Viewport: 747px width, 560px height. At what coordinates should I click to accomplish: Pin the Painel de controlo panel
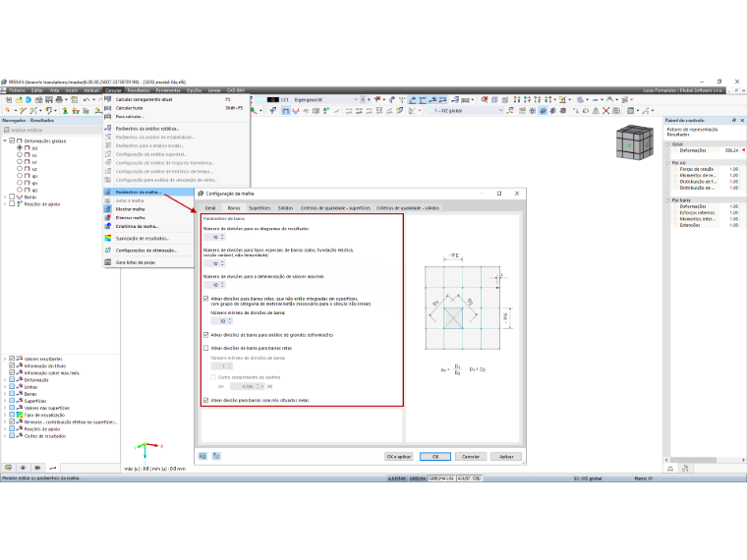pyautogui.click(x=733, y=121)
